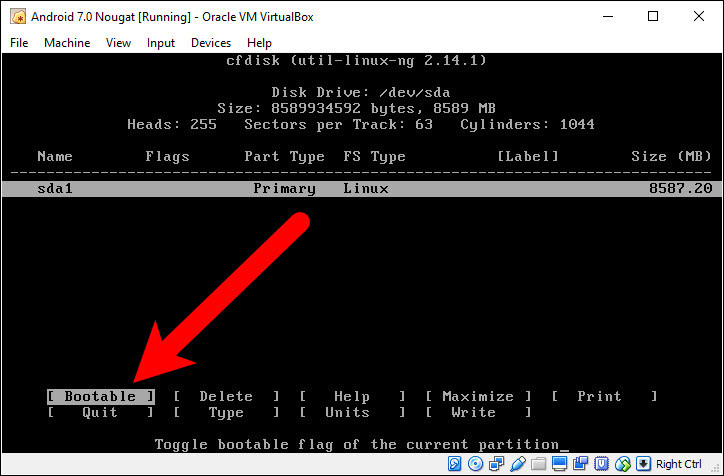The width and height of the screenshot is (724, 476).
Task: Select the Type option in cfdisk
Action: tap(226, 412)
